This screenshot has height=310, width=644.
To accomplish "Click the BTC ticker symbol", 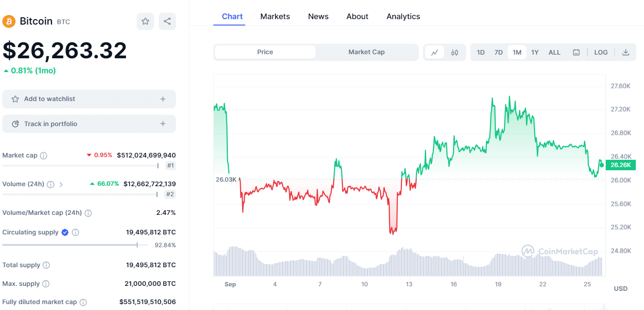I will point(63,22).
